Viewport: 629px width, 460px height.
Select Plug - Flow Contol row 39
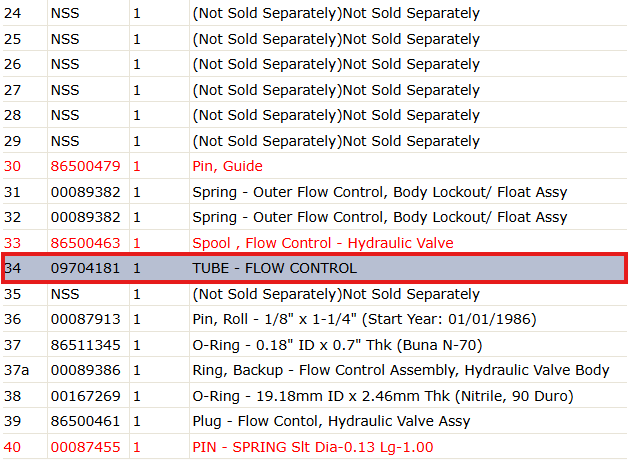pos(314,421)
